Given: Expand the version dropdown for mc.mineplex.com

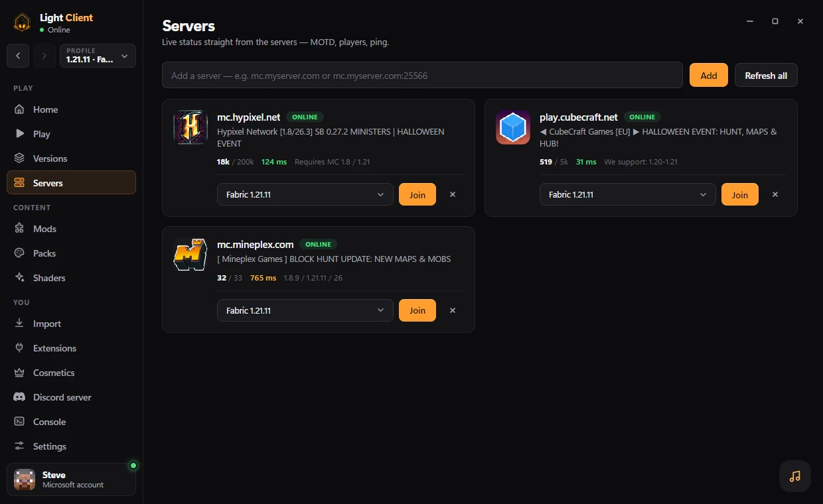Looking at the screenshot, I should pyautogui.click(x=305, y=310).
